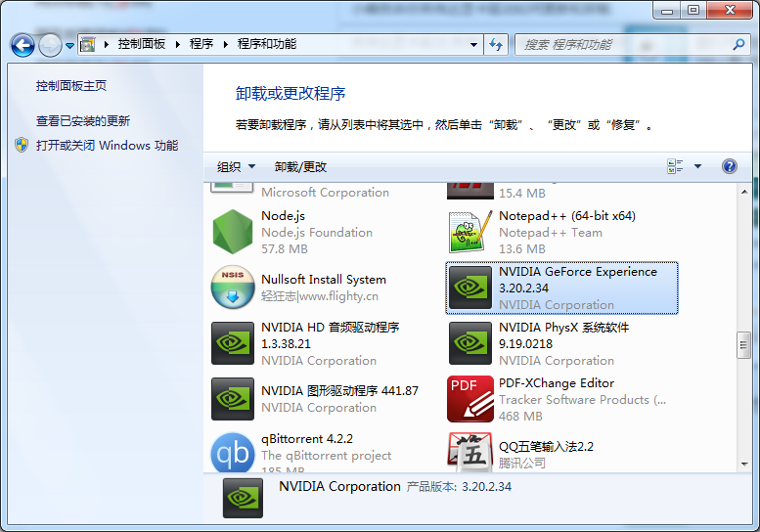Click the NVIDIA HD audio driver icon
Screen dimensions: 760x532
point(233,343)
